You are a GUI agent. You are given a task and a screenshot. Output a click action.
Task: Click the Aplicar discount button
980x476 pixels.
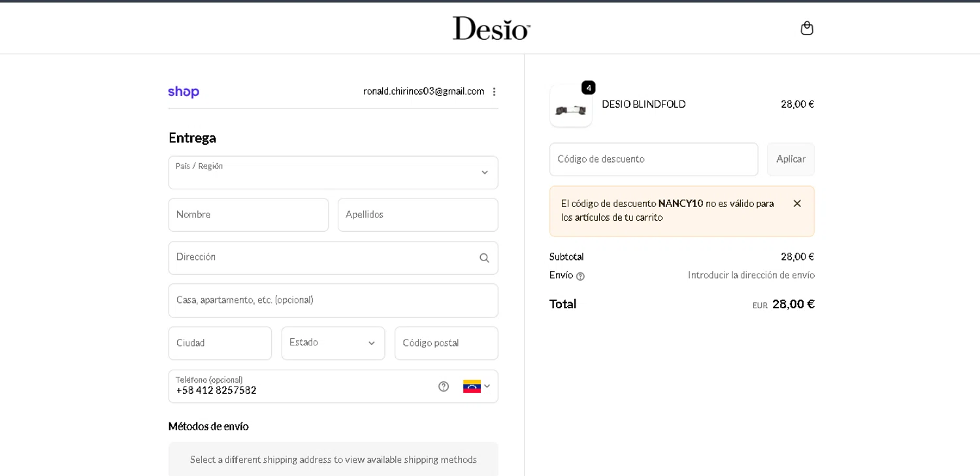pos(791,159)
